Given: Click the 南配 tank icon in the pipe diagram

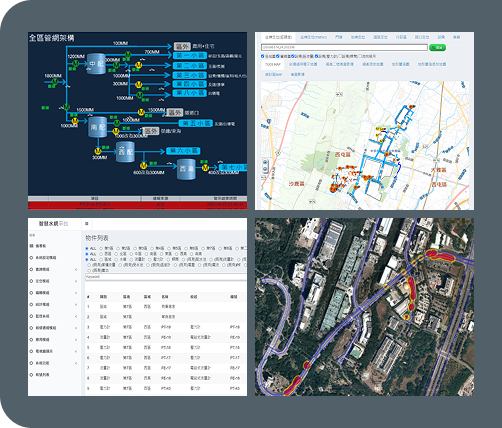Looking at the screenshot, I should pos(98,127).
